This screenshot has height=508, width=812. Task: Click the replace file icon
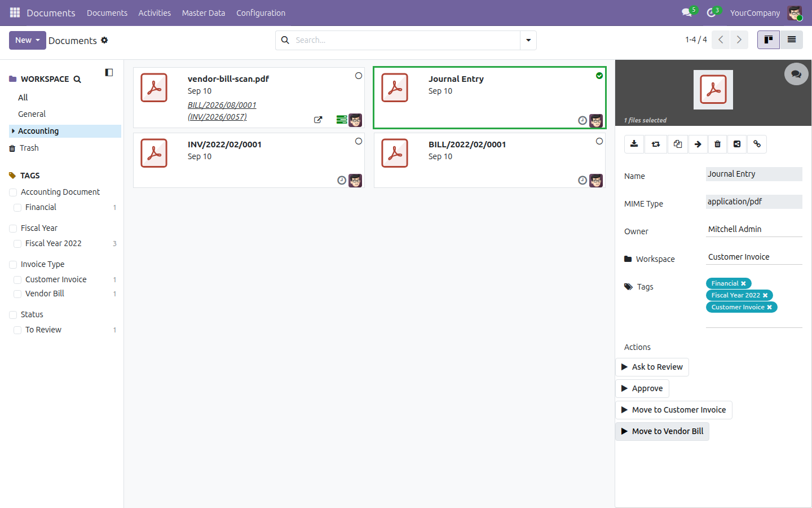[x=656, y=144]
